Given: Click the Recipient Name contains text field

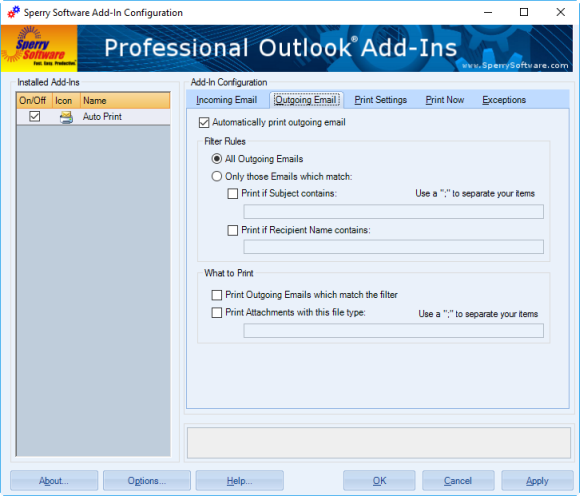Looking at the screenshot, I should coord(394,247).
